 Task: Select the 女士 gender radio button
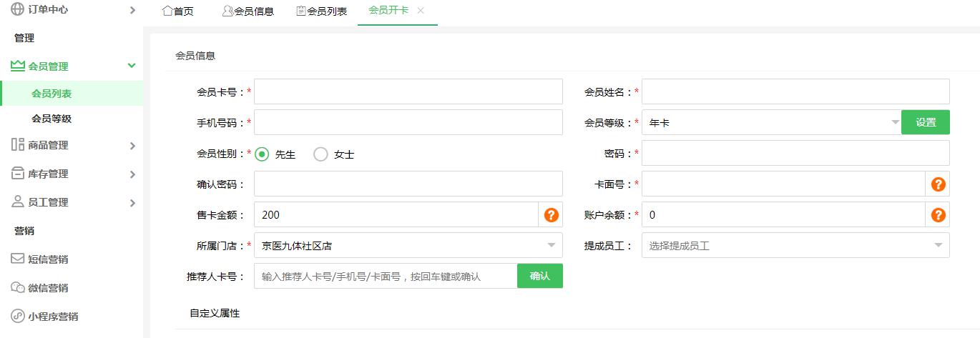(x=320, y=154)
